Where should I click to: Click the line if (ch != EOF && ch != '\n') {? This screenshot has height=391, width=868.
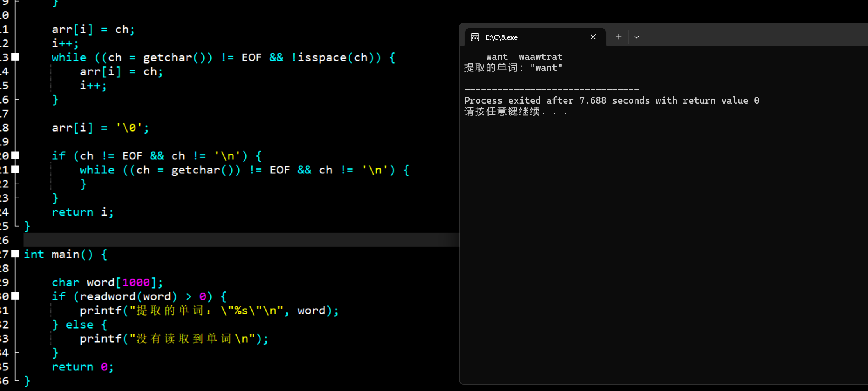[x=157, y=156]
